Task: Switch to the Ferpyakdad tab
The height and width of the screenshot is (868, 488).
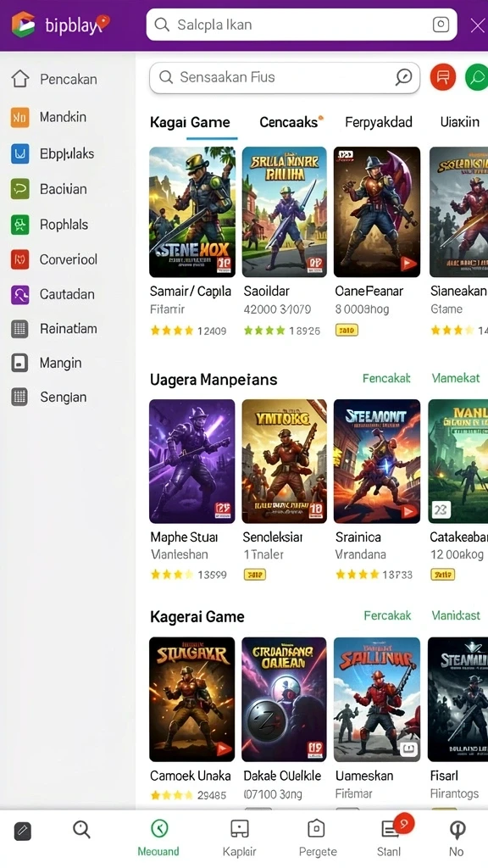Action: tap(379, 122)
